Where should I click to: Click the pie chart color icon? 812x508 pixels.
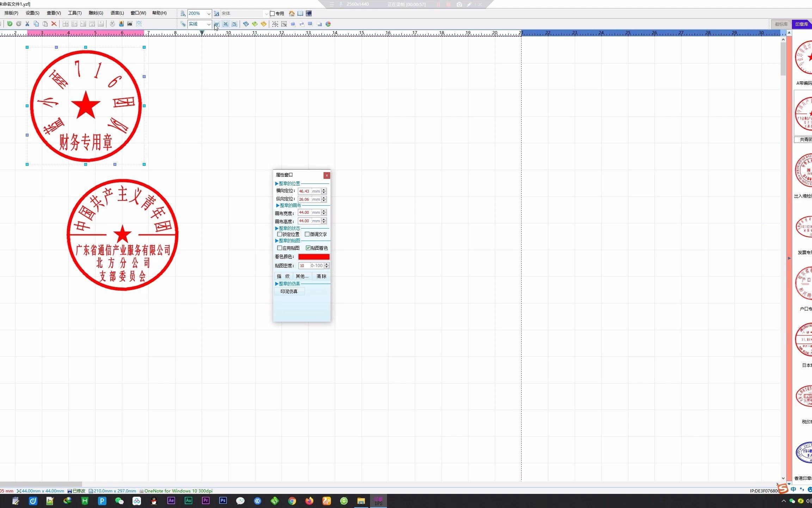[328, 24]
